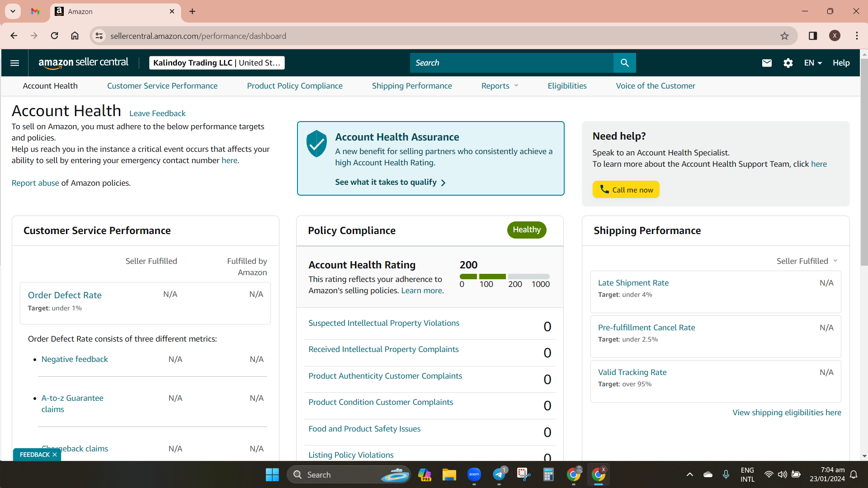Open Negative feedback metric link

point(75,359)
